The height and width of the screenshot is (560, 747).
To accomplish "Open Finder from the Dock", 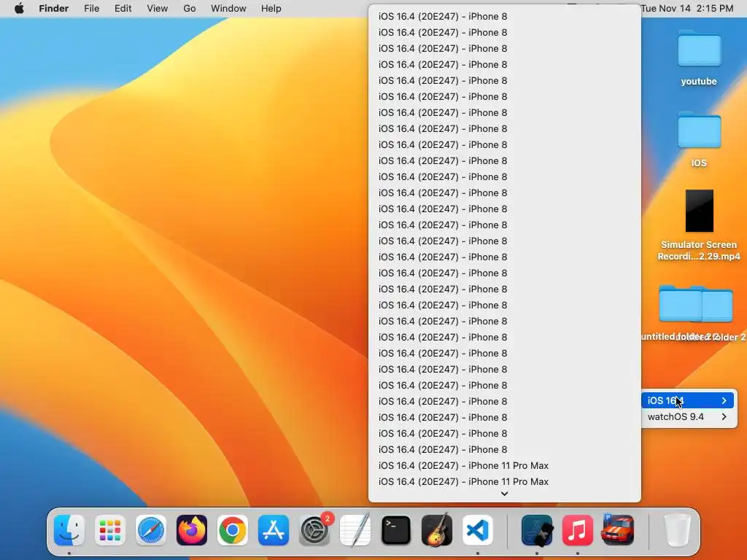I will (x=69, y=530).
